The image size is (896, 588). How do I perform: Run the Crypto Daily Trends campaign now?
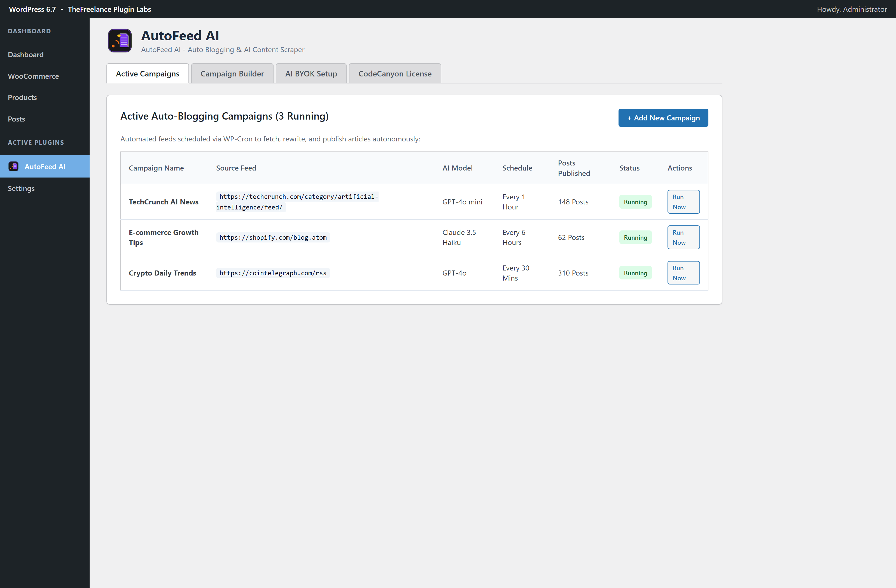click(x=683, y=273)
